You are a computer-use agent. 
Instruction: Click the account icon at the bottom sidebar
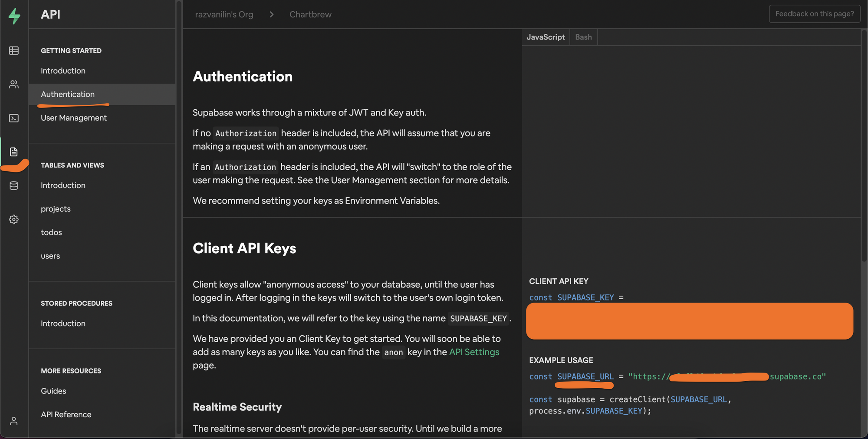(13, 421)
